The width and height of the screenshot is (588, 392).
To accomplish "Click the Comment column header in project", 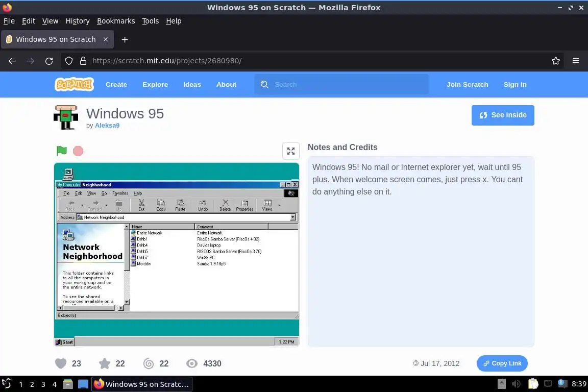I will pos(231,227).
